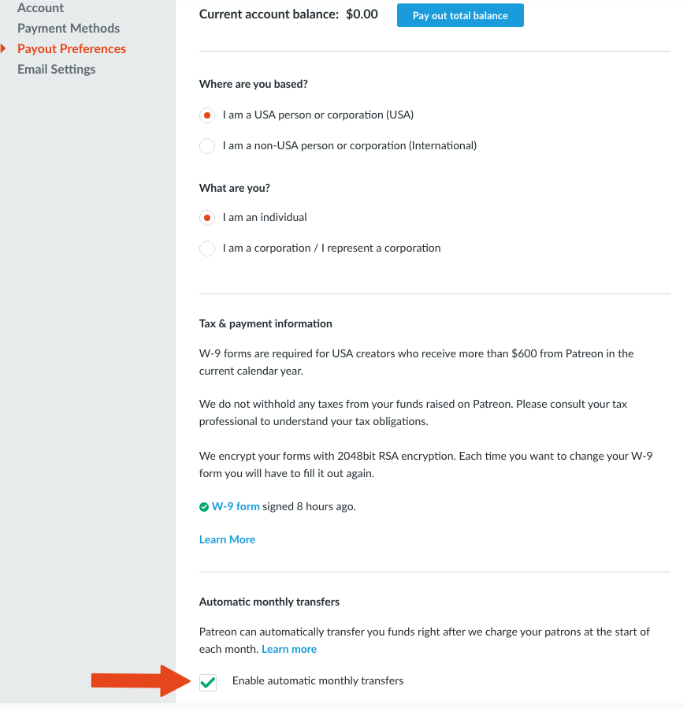This screenshot has width=684, height=709.
Task: Click the red triangle marker beside Payout Preferences
Action: [x=4, y=48]
